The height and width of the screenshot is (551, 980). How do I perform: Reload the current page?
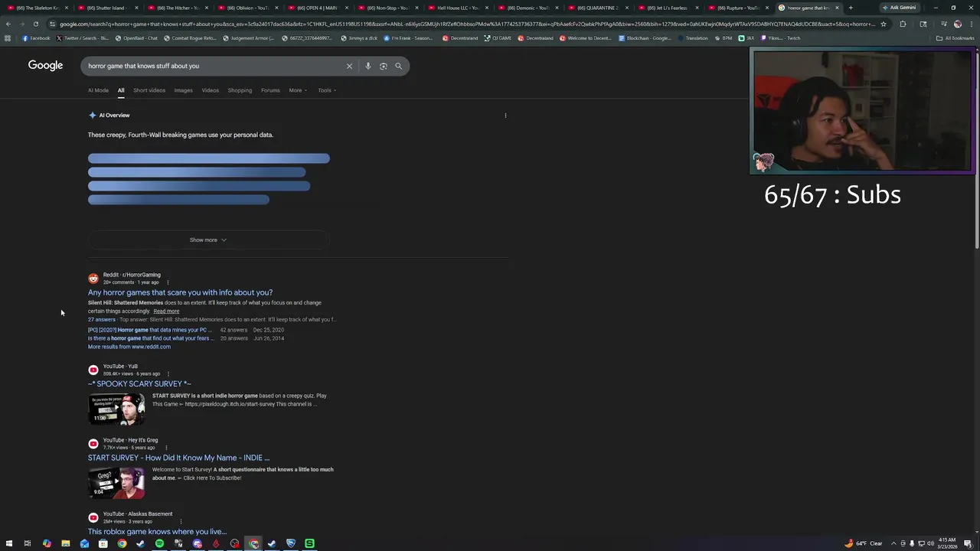35,24
